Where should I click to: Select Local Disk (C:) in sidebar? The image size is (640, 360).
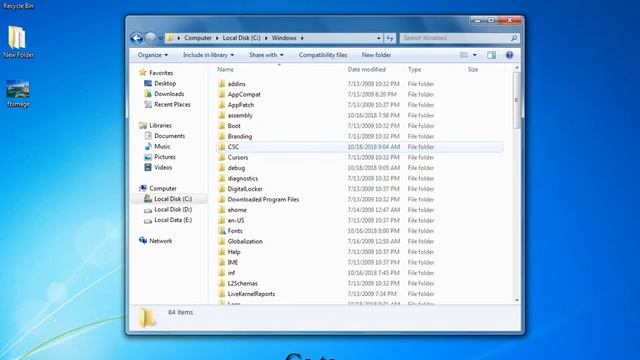173,199
